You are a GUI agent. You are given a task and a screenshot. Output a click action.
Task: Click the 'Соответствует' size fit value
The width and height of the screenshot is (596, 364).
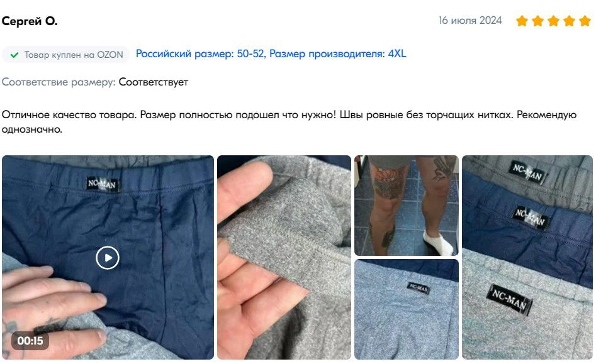point(153,82)
